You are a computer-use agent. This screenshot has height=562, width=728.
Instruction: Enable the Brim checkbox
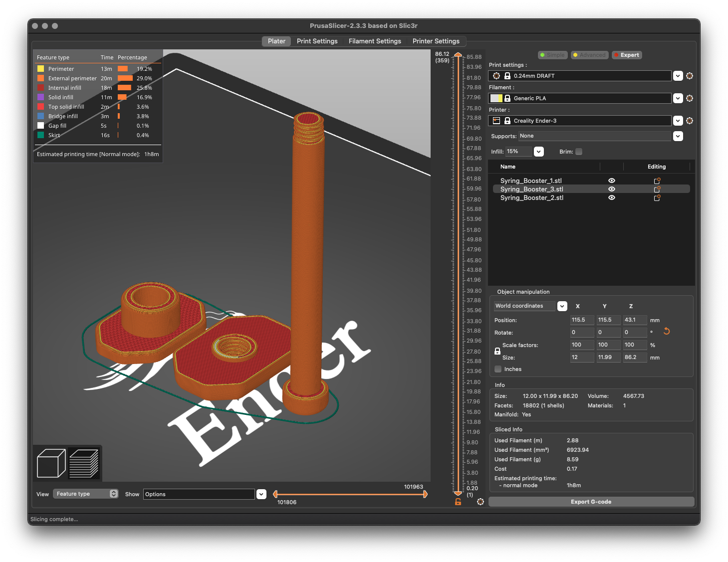(x=579, y=152)
